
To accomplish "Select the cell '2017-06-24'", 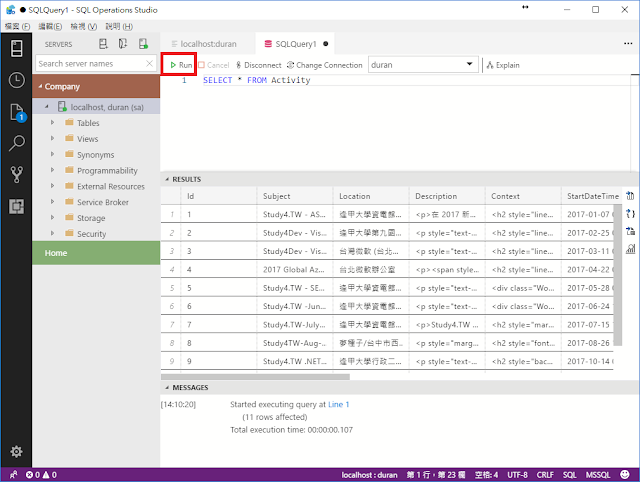I will click(588, 306).
